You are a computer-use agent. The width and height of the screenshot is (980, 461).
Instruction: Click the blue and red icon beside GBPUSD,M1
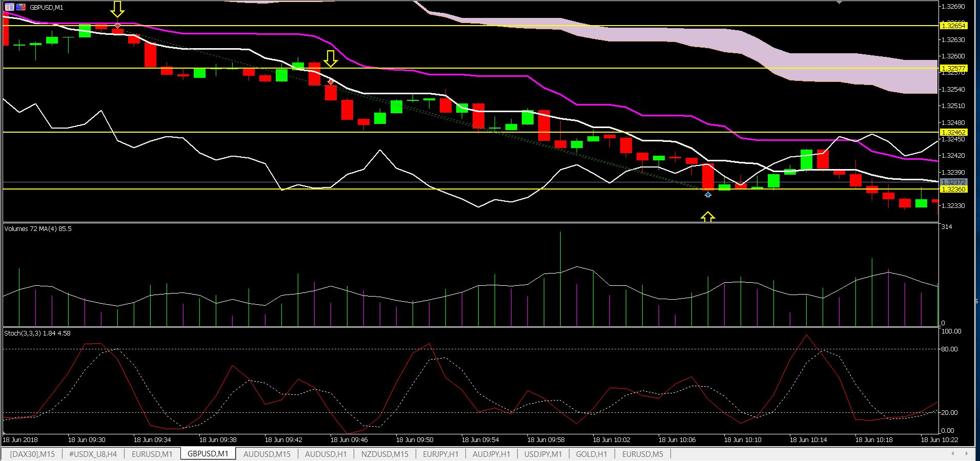[x=21, y=7]
